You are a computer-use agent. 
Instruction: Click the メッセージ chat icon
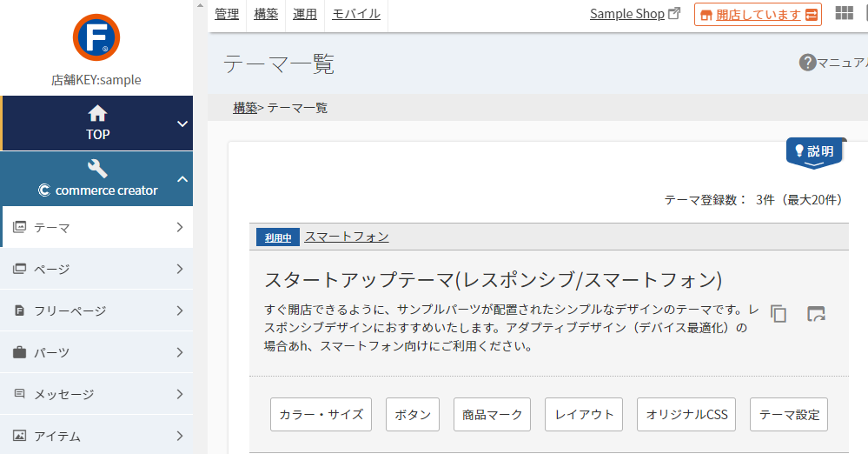pos(19,394)
